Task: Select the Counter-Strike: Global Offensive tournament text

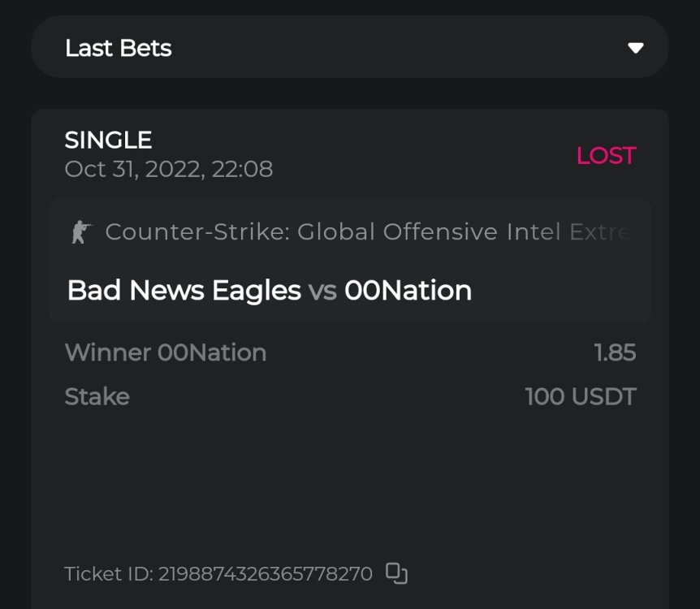Action: 304,232
